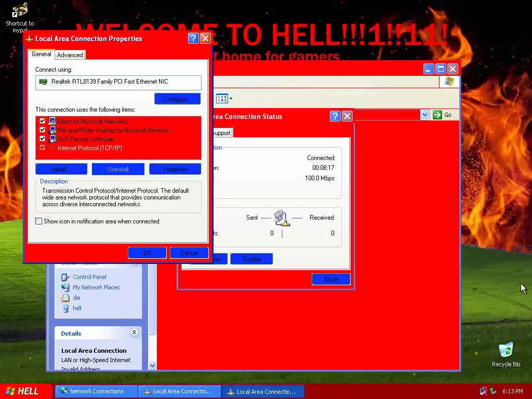
Task: Collapse the Details panel chevron
Action: tap(135, 332)
